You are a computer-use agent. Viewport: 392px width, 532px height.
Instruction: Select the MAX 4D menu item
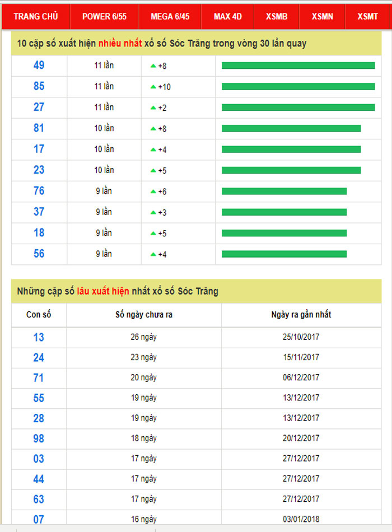(227, 16)
